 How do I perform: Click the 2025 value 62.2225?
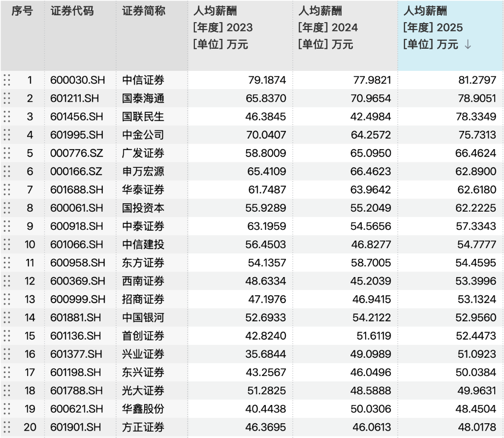click(x=476, y=208)
